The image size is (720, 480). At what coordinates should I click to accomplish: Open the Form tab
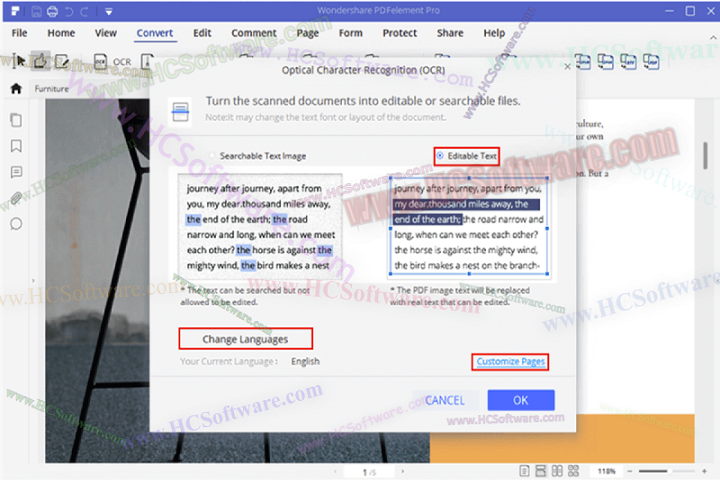click(x=351, y=33)
